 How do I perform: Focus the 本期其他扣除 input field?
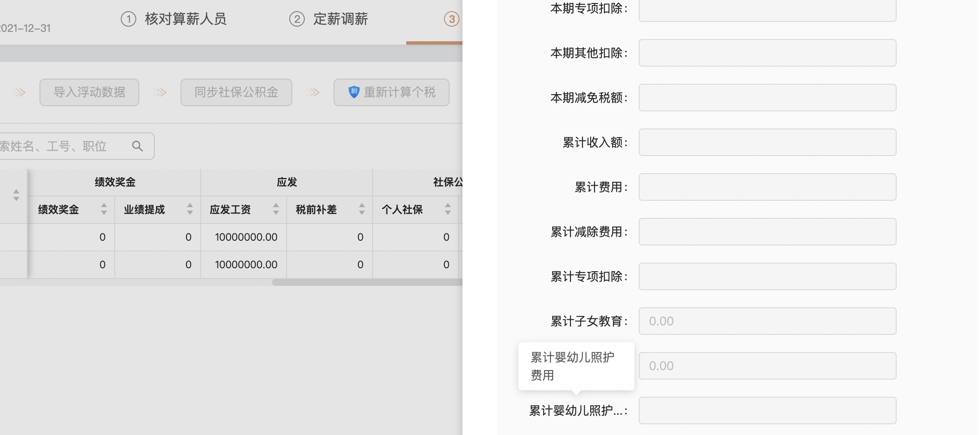[767, 53]
